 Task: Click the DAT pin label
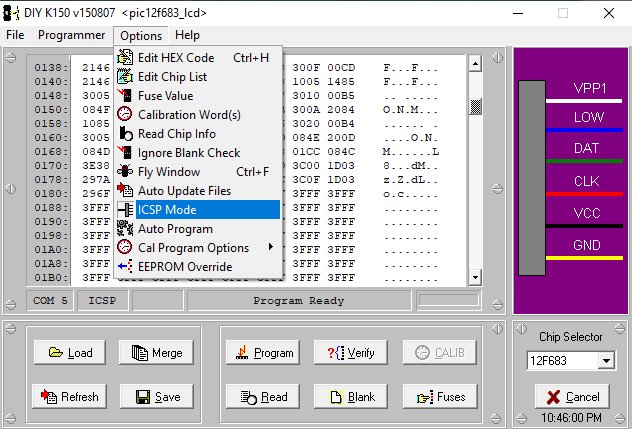(586, 148)
